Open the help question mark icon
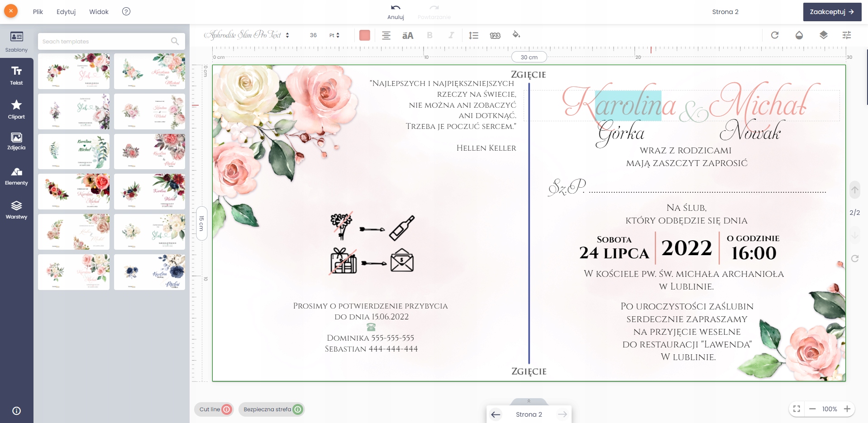 click(x=126, y=11)
